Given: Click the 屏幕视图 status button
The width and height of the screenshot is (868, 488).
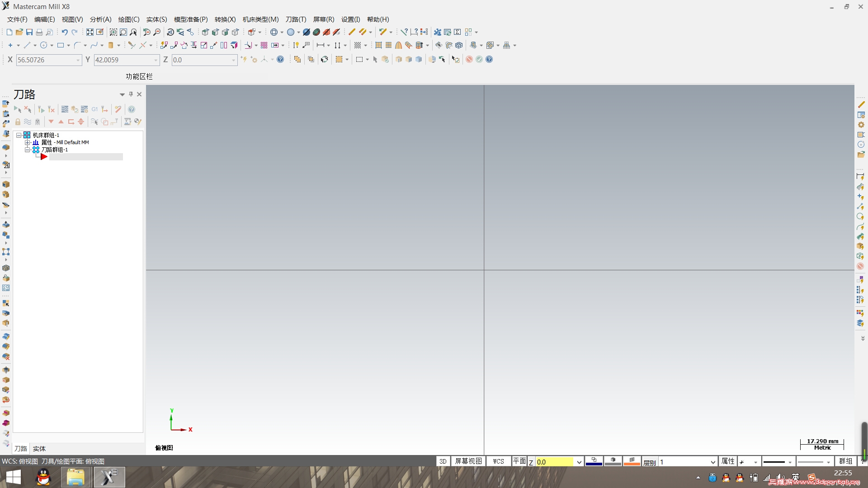Looking at the screenshot, I should [x=468, y=461].
